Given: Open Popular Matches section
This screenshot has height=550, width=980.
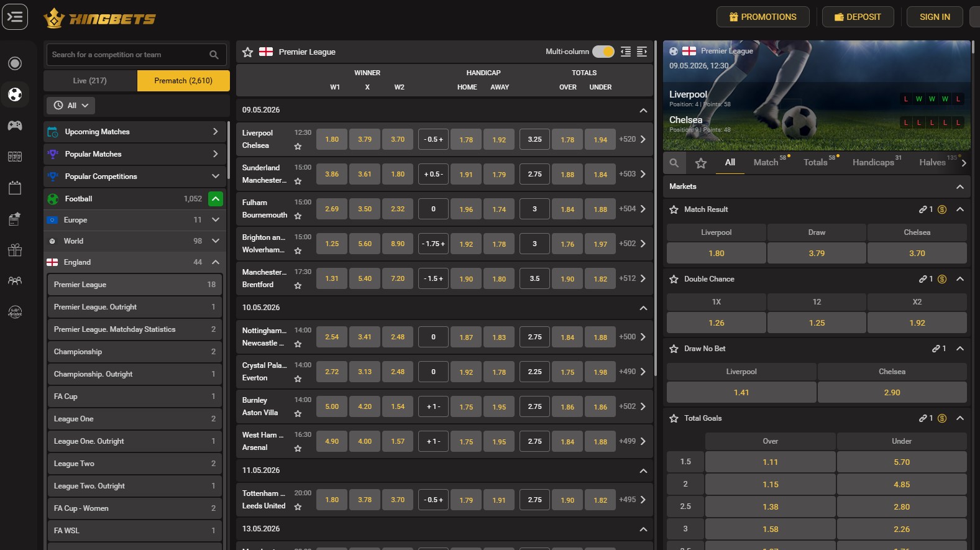Looking at the screenshot, I should [135, 154].
